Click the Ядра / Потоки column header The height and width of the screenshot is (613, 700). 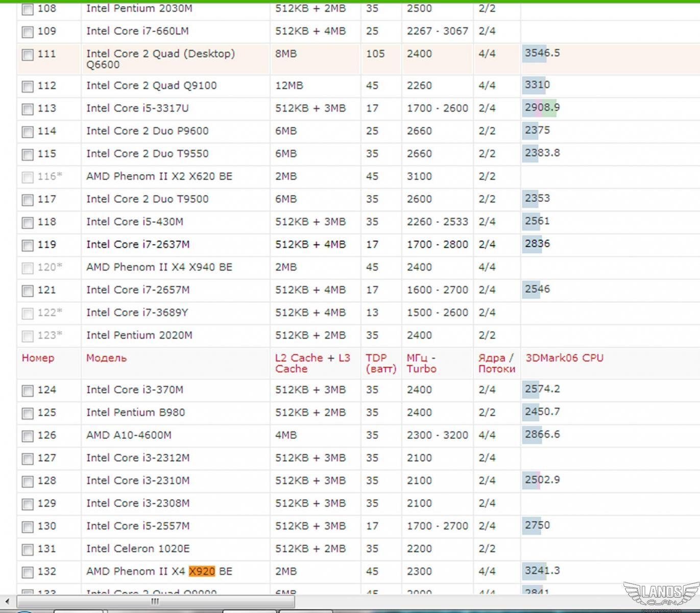(x=496, y=363)
